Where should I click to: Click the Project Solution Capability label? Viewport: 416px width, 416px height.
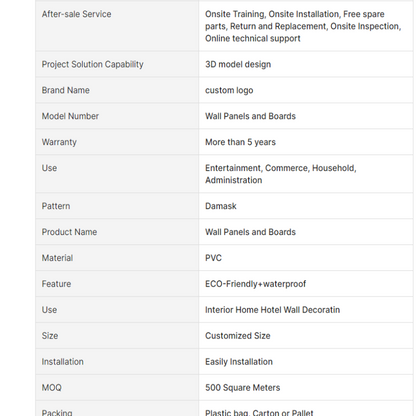click(x=92, y=64)
